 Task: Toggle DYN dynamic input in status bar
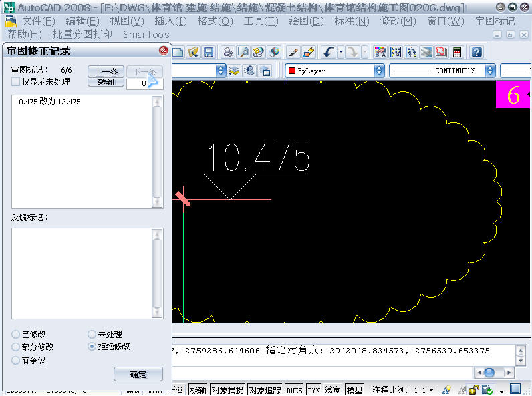tap(314, 390)
